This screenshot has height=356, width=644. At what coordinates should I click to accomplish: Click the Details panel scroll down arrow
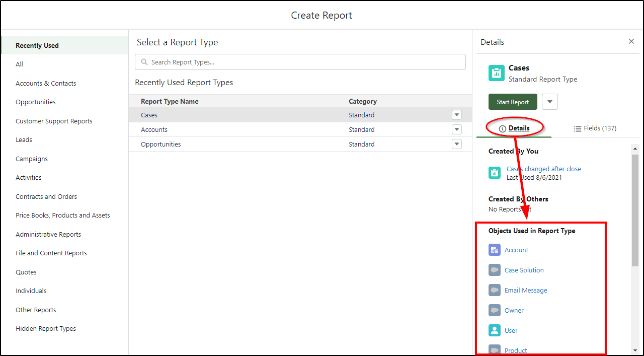[635, 350]
